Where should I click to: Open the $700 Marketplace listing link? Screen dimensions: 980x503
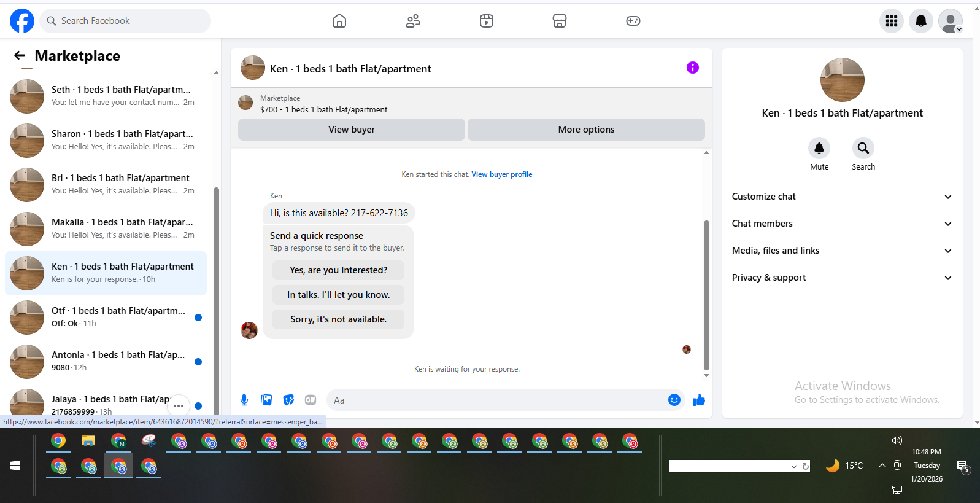coord(323,110)
